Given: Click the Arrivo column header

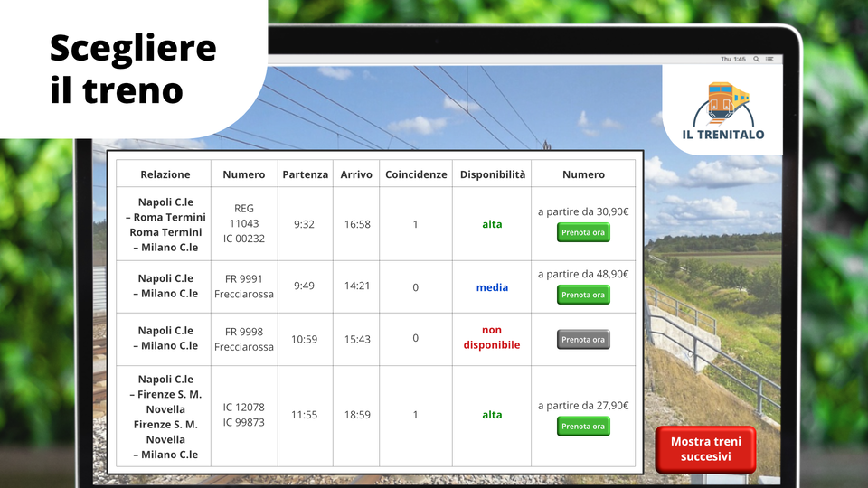Looking at the screenshot, I should 356,174.
